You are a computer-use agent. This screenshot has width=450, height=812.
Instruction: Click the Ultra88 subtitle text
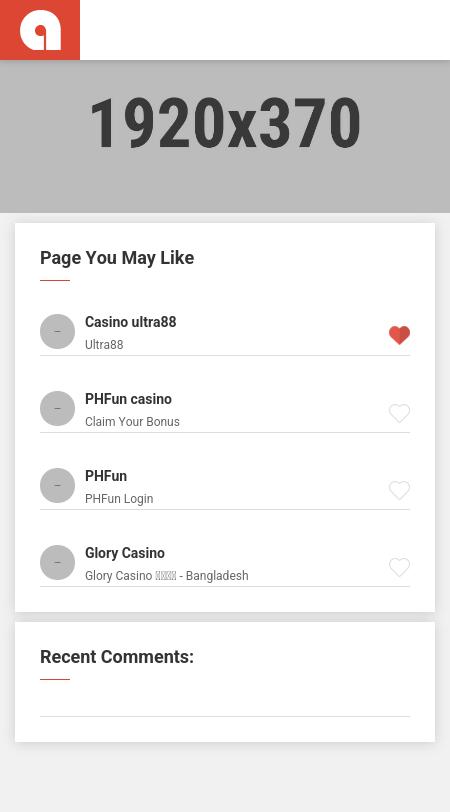(104, 345)
